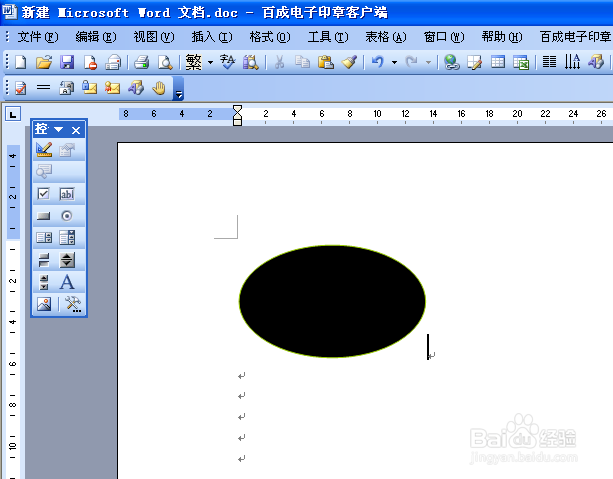Insert a hyperlink with the globe icon
The width and height of the screenshot is (613, 479).
452,62
